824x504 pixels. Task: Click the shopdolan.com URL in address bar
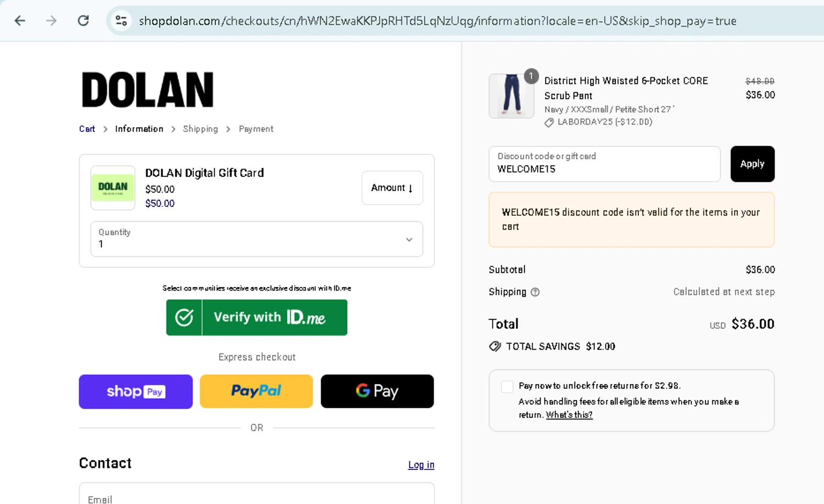click(x=437, y=21)
